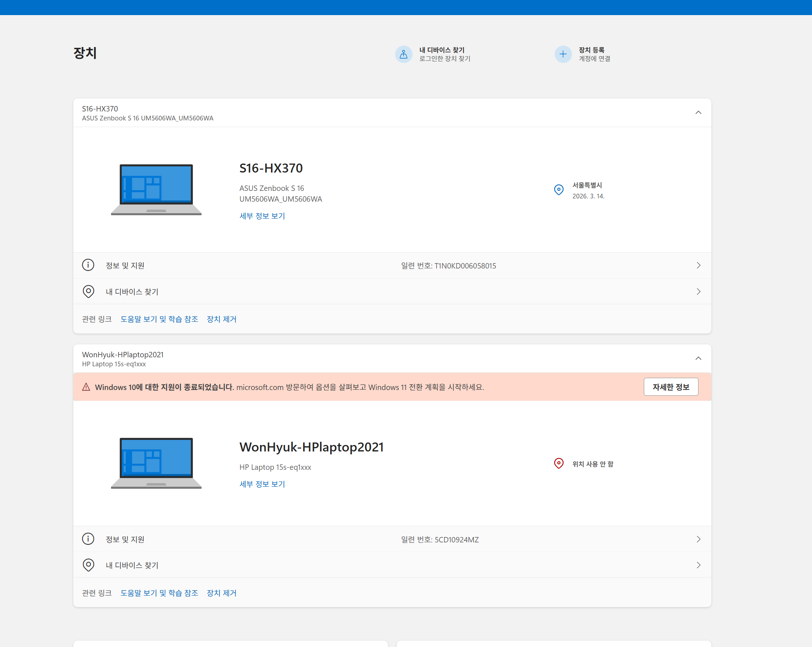Click the blue location pin for 서울특별시
Viewport: 812px width, 647px height.
point(559,189)
